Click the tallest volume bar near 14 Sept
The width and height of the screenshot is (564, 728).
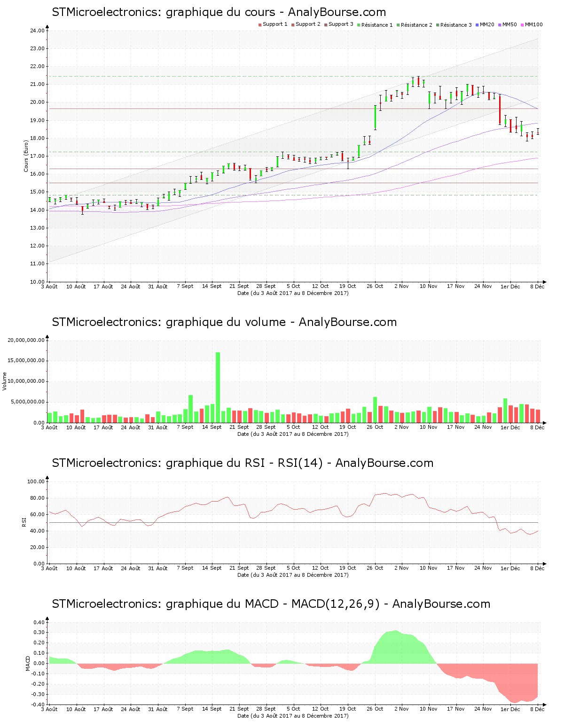[218, 387]
